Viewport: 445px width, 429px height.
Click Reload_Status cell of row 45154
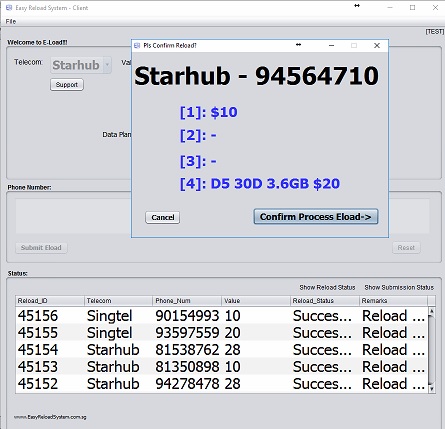(x=325, y=350)
